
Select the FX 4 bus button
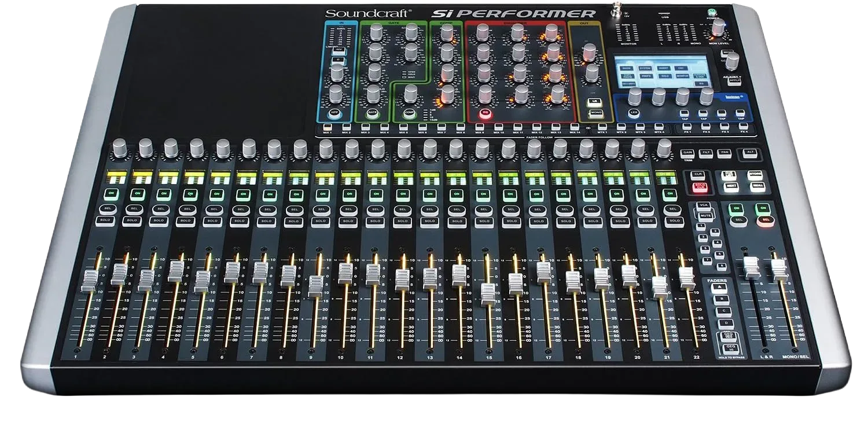(x=744, y=126)
